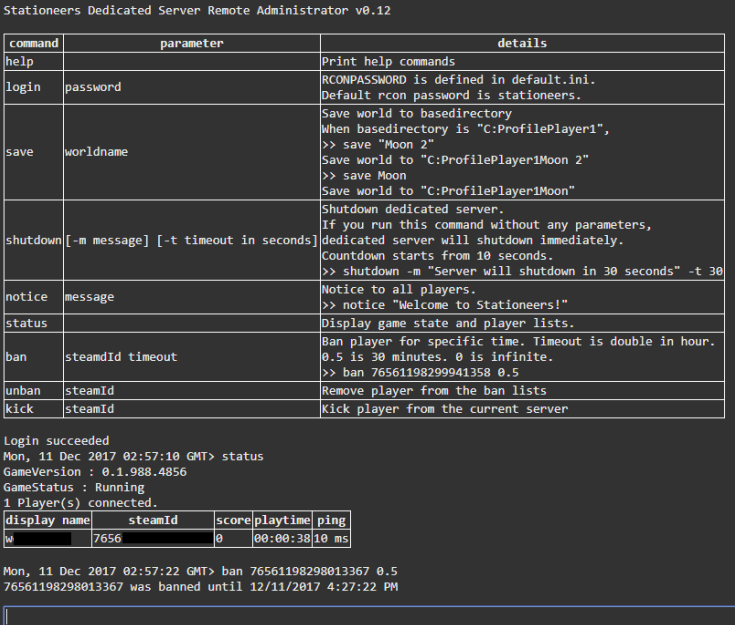Click the "command" column header
This screenshot has width=735, height=625.
coord(33,44)
